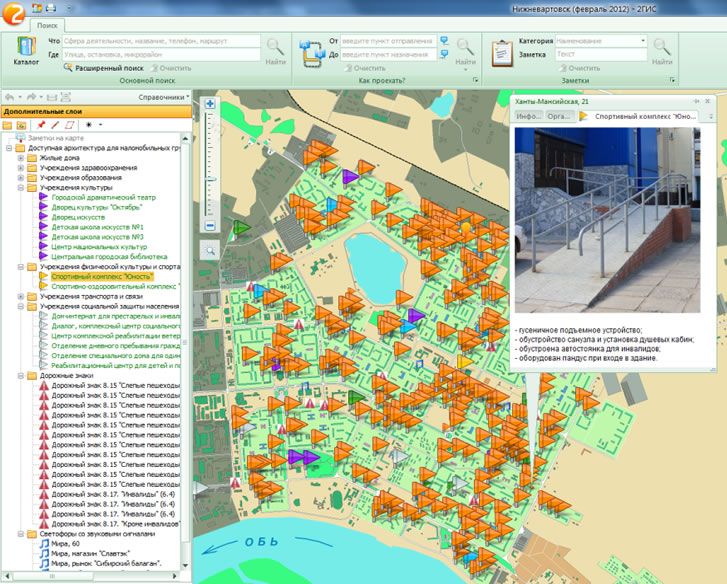The height and width of the screenshot is (584, 727).
Task: Click the black star icon in layers toolbar
Action: [x=89, y=125]
